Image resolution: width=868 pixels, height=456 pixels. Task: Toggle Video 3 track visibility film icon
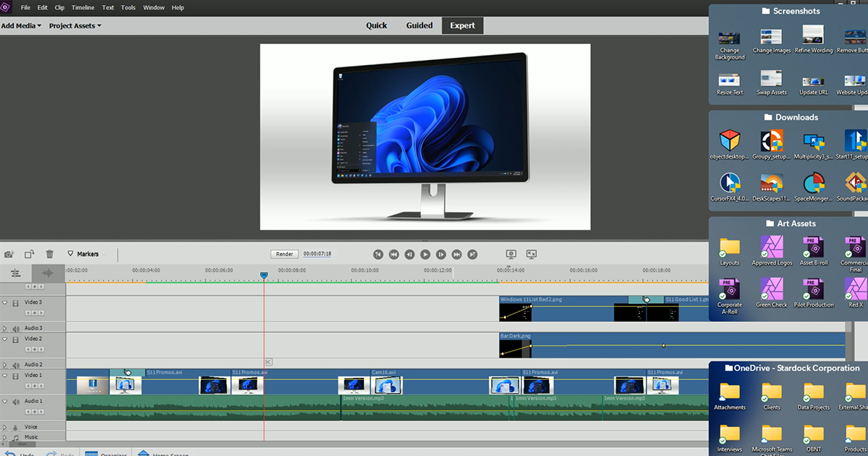tap(15, 303)
